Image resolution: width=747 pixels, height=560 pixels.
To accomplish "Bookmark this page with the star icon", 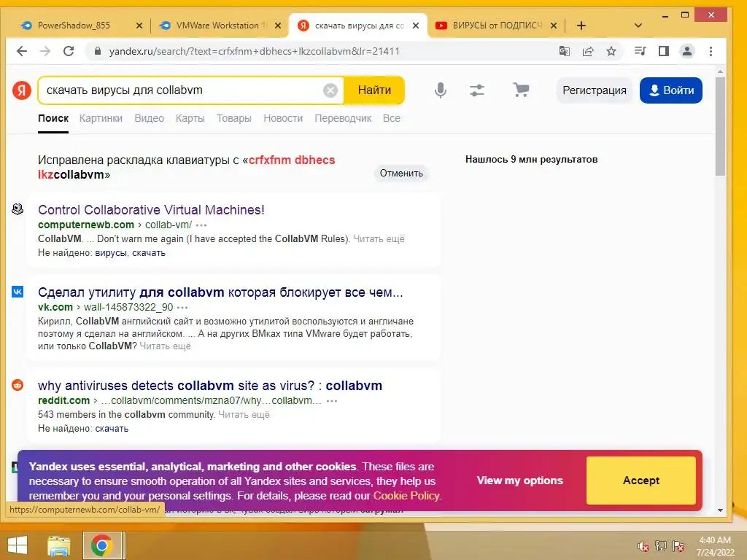I will pyautogui.click(x=611, y=51).
